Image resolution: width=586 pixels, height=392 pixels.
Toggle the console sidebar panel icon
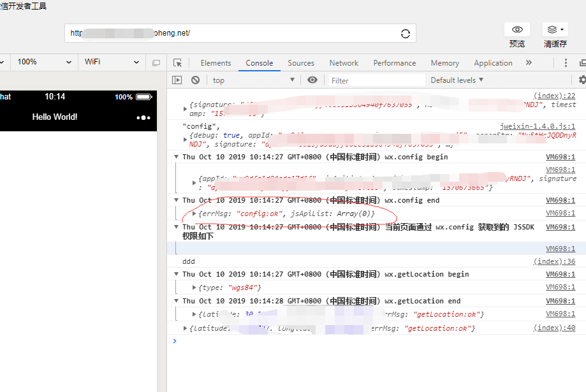(177, 80)
